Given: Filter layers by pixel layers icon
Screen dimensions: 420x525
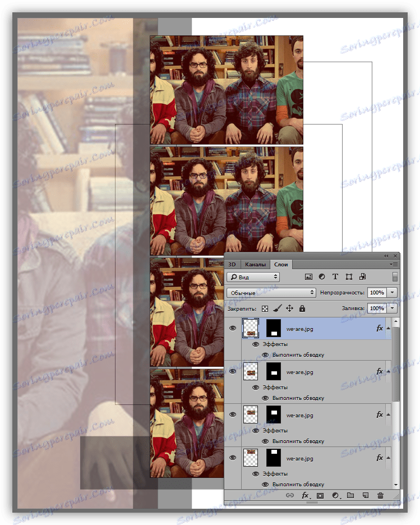Looking at the screenshot, I should coord(308,277).
